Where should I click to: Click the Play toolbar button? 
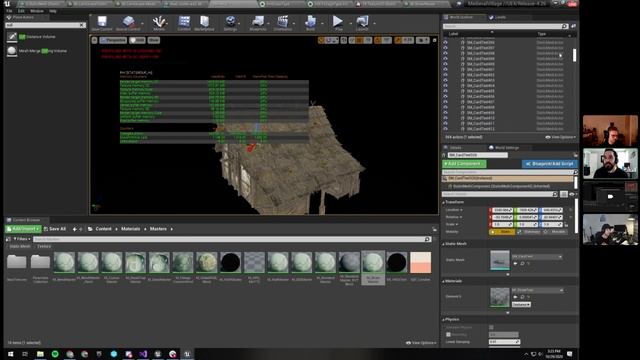(338, 23)
